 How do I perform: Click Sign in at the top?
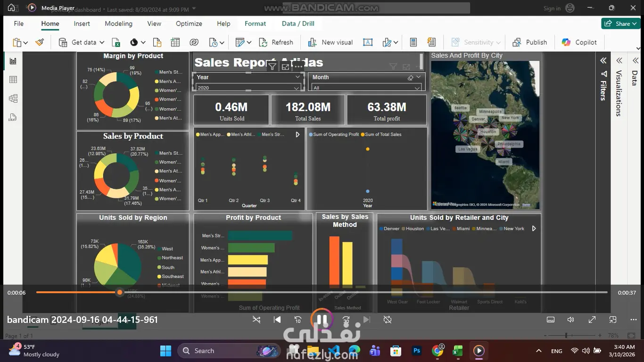[552, 8]
